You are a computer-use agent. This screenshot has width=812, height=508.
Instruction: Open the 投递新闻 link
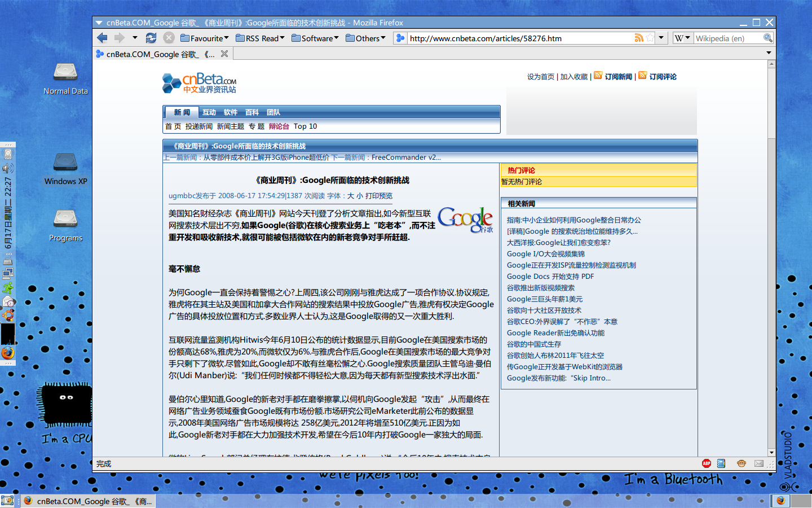point(199,126)
